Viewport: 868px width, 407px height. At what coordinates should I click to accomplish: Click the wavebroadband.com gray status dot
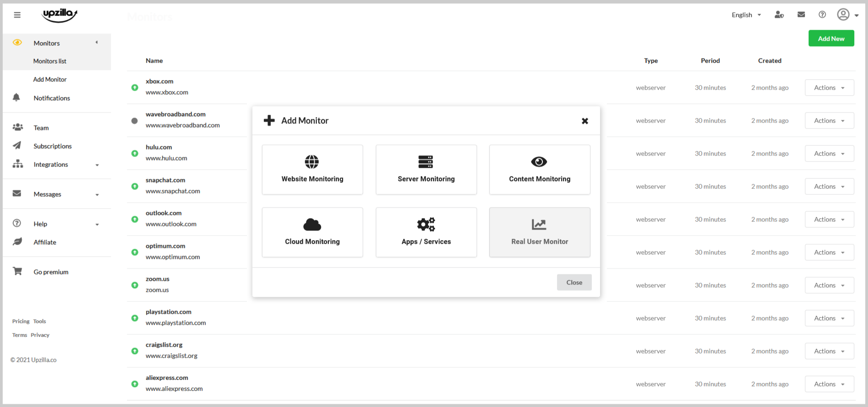[134, 121]
